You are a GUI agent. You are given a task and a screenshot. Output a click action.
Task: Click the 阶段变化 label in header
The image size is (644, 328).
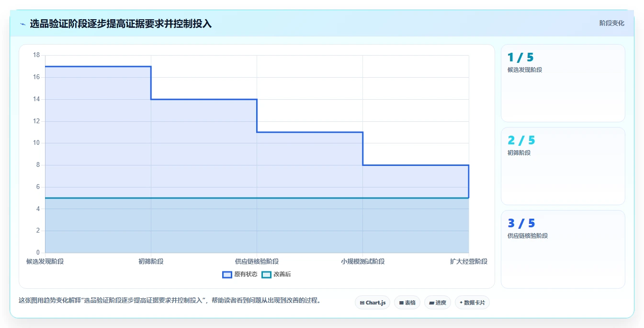pos(611,23)
